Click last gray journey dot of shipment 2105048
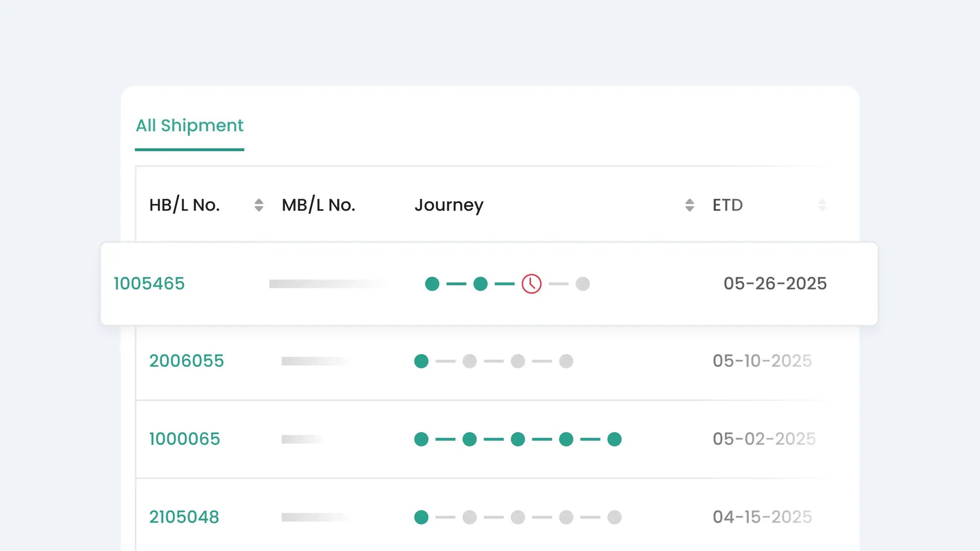This screenshot has height=551, width=980. (x=614, y=517)
